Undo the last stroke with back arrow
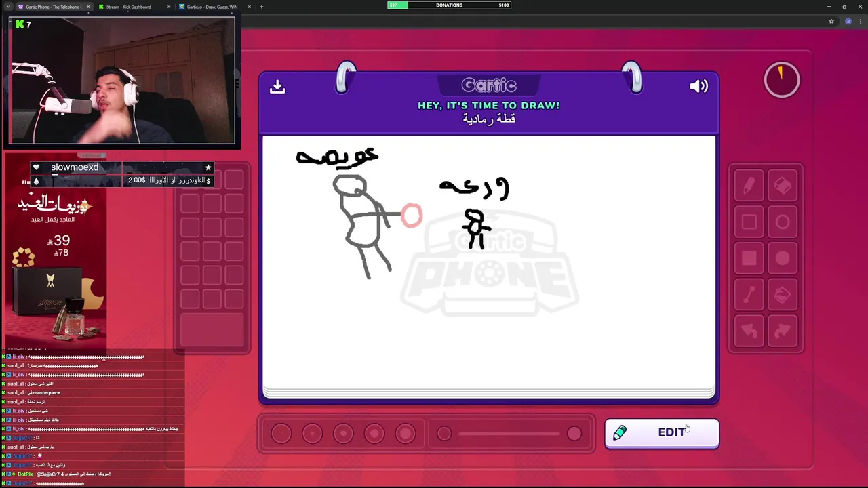This screenshot has height=488, width=868. pyautogui.click(x=749, y=331)
